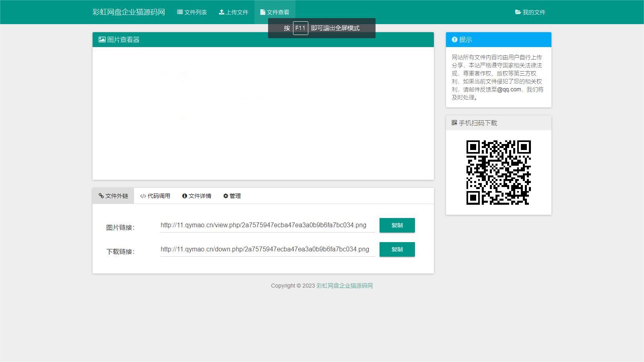This screenshot has width=644, height=362.
Task: Click the upload icon next to 上传文件
Action: pyautogui.click(x=221, y=12)
